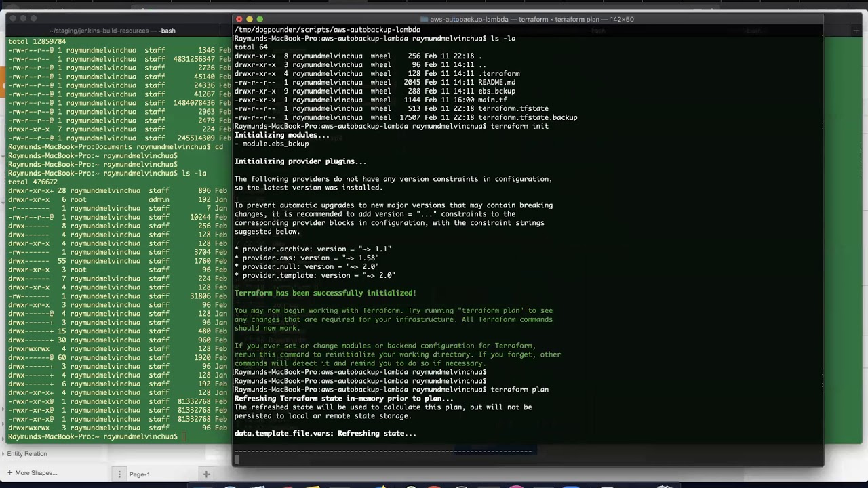This screenshot has width=868, height=488.
Task: Click 'suggested below.' text in front terminal
Action: [x=267, y=232]
